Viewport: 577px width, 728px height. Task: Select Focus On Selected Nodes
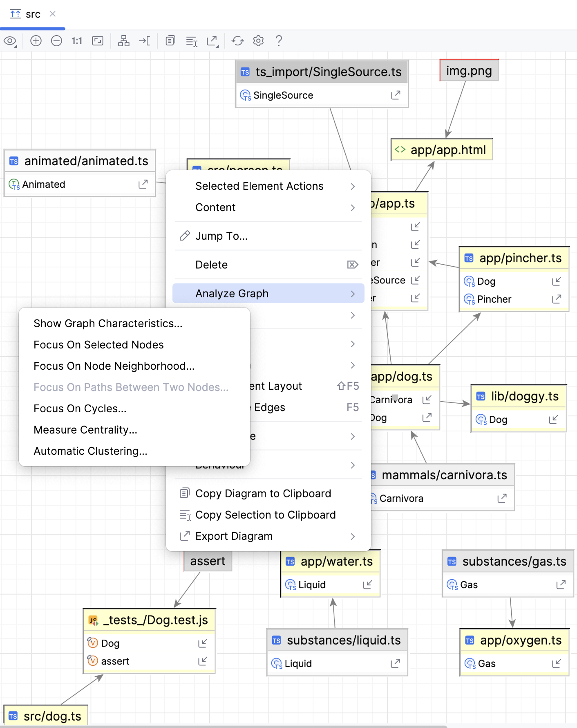point(134,345)
